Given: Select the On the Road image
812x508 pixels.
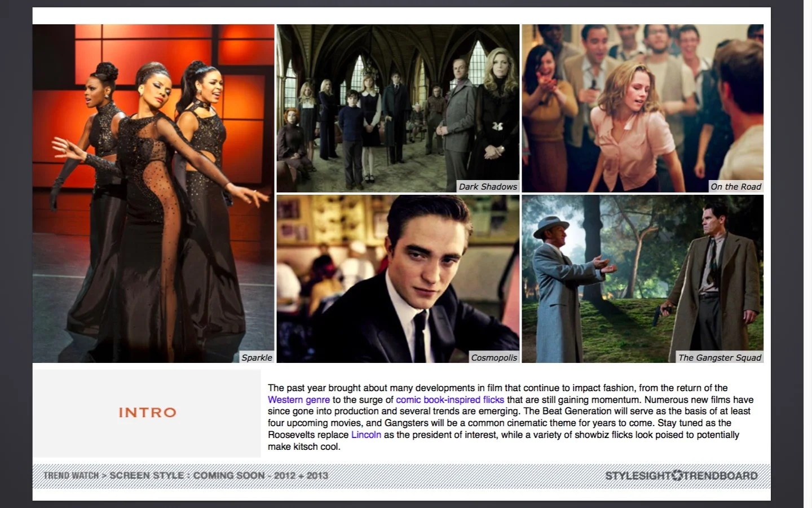Looking at the screenshot, I should tap(642, 108).
